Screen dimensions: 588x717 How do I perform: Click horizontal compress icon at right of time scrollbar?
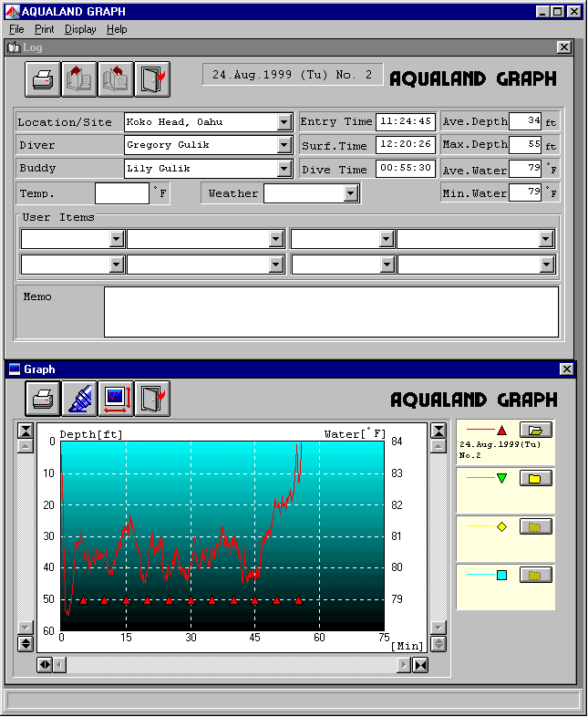(x=420, y=665)
